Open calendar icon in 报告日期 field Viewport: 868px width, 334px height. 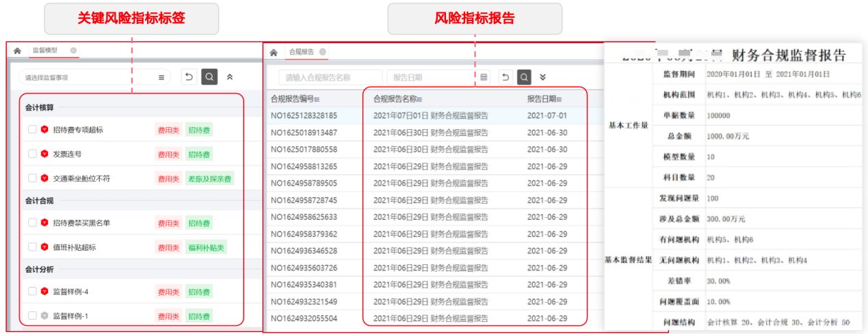pos(484,77)
